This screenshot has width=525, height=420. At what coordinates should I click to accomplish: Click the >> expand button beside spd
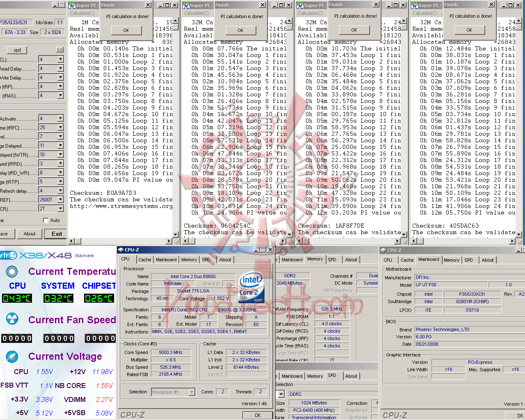click(x=60, y=50)
